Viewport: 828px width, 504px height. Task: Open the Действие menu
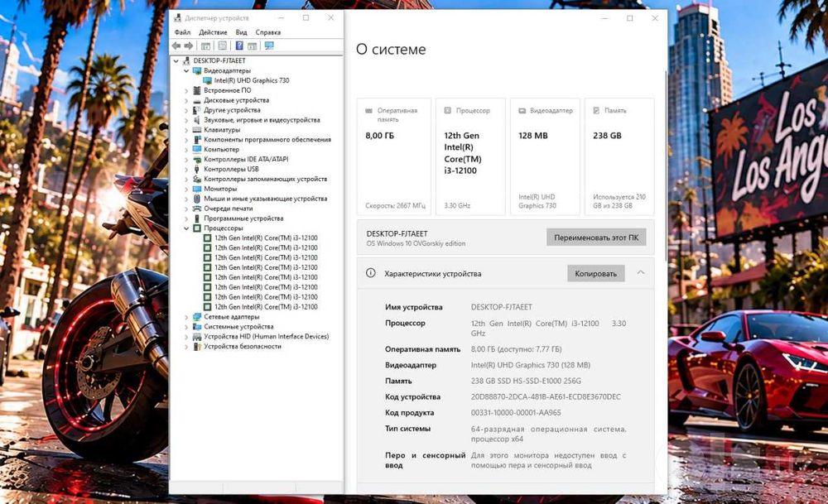coord(213,32)
